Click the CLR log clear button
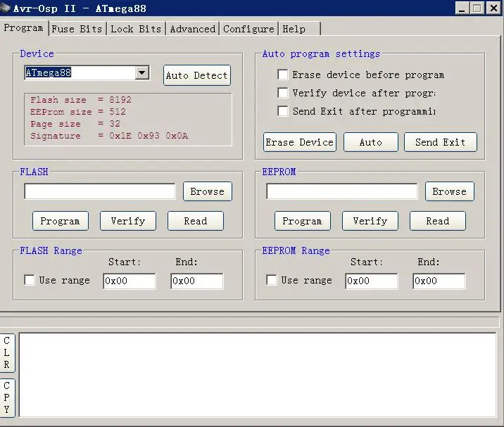 click(x=7, y=352)
